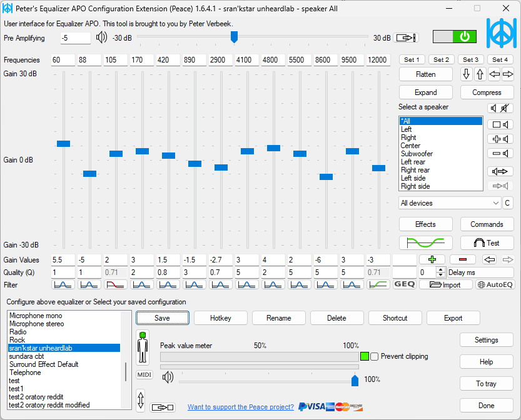Image resolution: width=521 pixels, height=420 pixels.
Task: Open the MIDI button
Action: 144,375
